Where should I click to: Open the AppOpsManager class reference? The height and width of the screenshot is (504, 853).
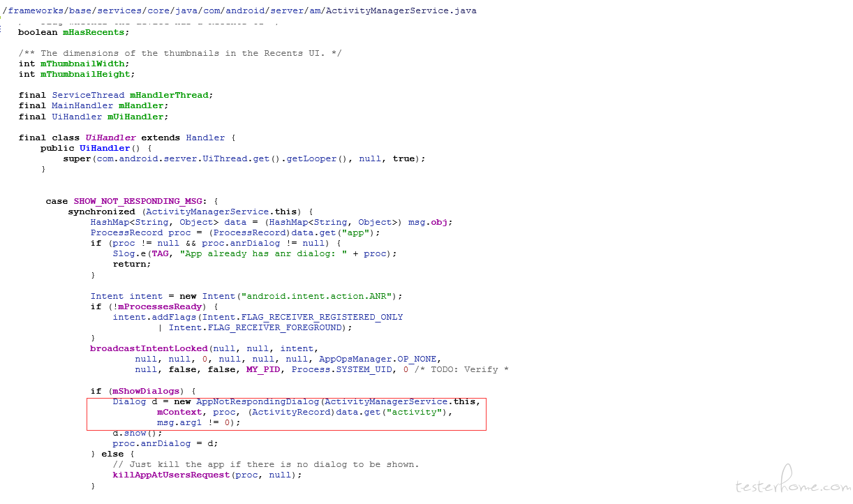pos(356,359)
